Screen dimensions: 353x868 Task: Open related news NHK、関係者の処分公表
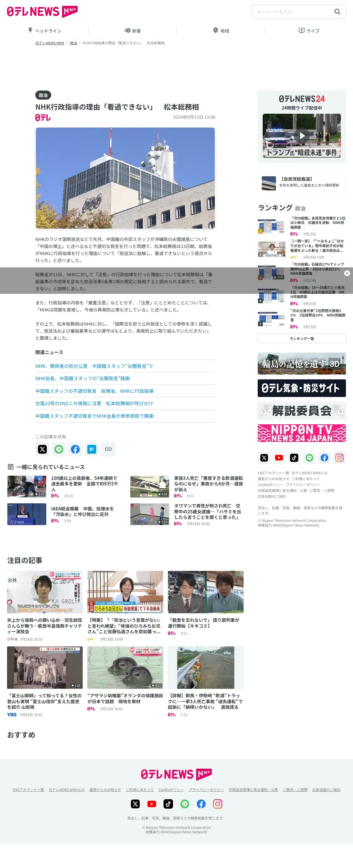click(94, 366)
